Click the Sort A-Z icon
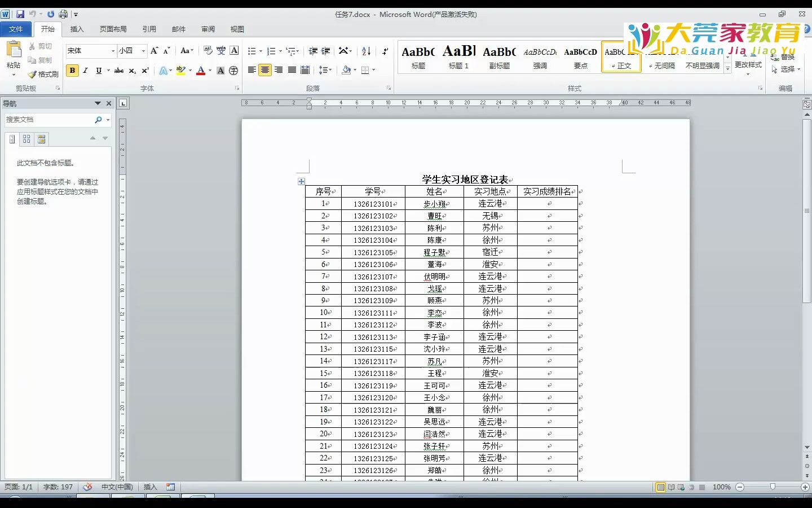The height and width of the screenshot is (508, 812). 366,51
